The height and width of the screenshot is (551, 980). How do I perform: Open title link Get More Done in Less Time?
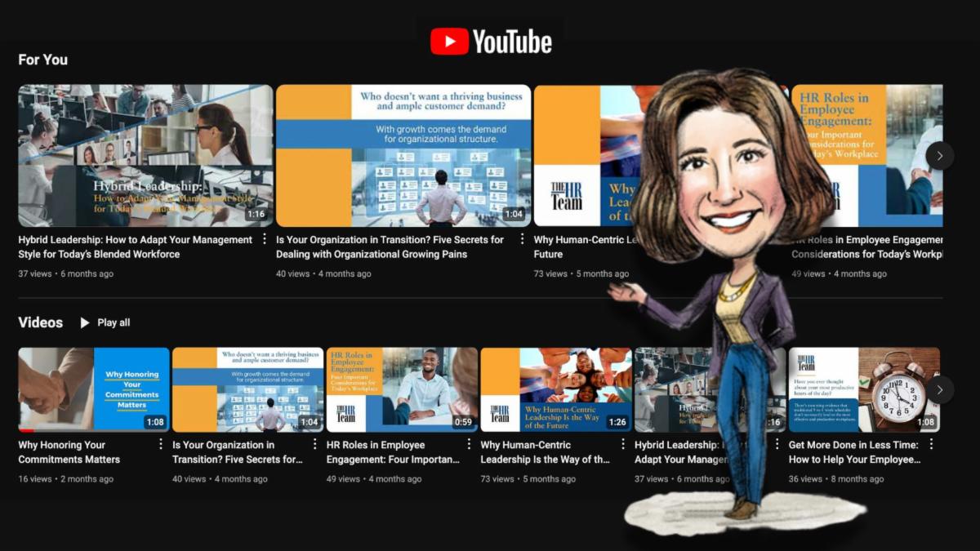point(853,452)
